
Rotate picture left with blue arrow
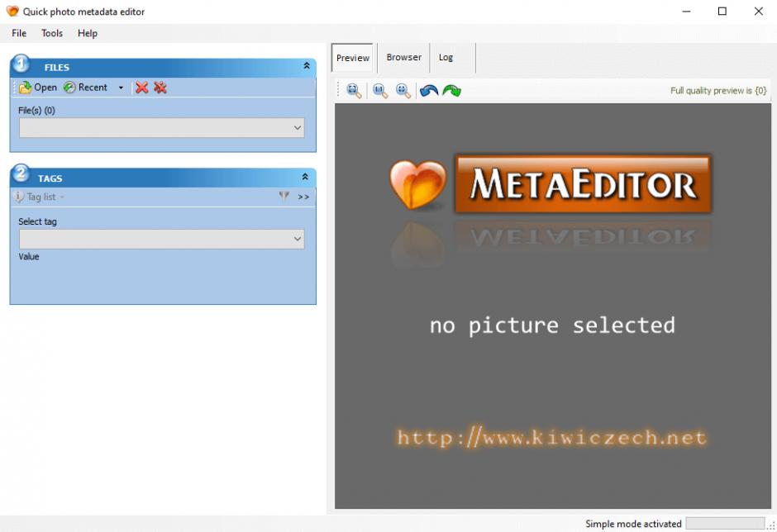(429, 91)
